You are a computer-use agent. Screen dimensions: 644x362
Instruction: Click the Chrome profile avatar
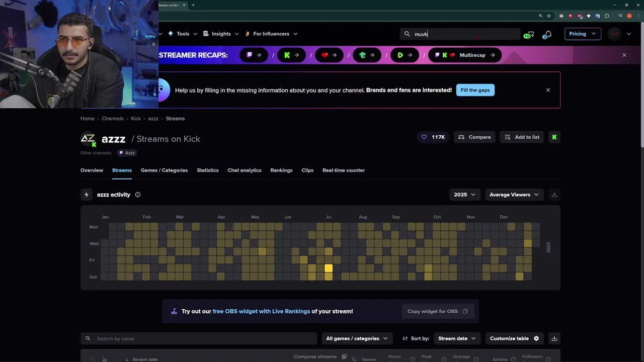[x=629, y=16]
